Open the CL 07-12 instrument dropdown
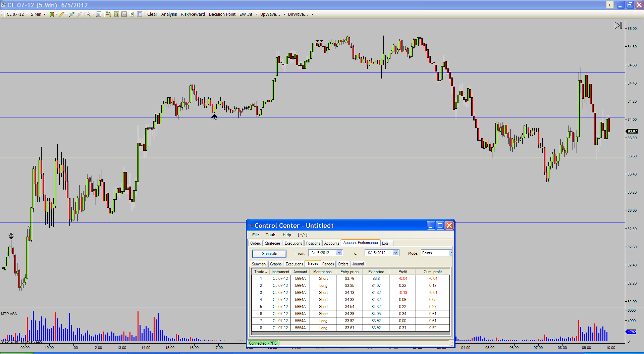644x354 pixels. click(x=17, y=14)
